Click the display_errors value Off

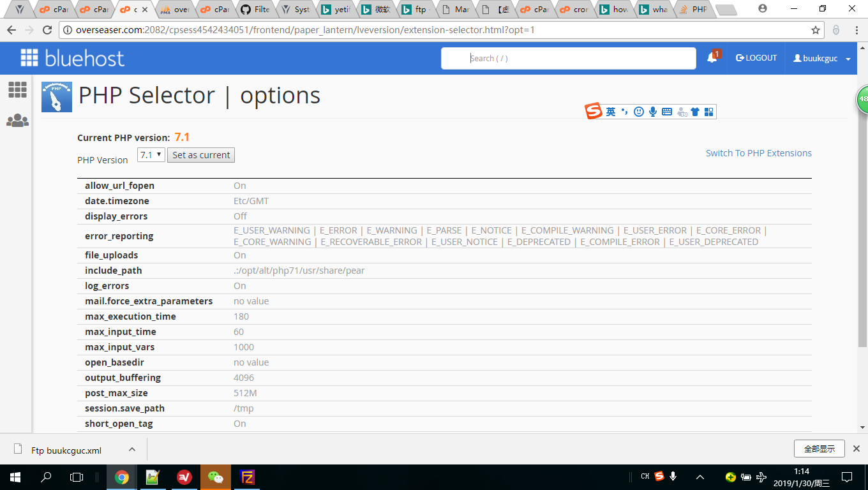[x=240, y=216]
